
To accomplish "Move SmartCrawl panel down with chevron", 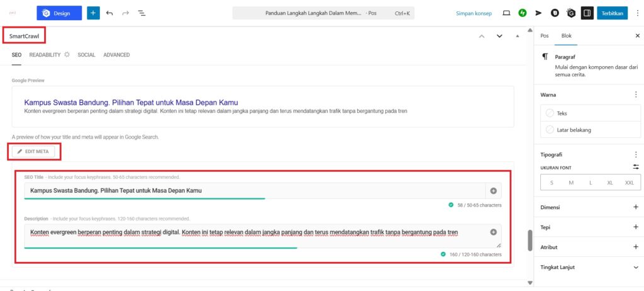I will [499, 37].
